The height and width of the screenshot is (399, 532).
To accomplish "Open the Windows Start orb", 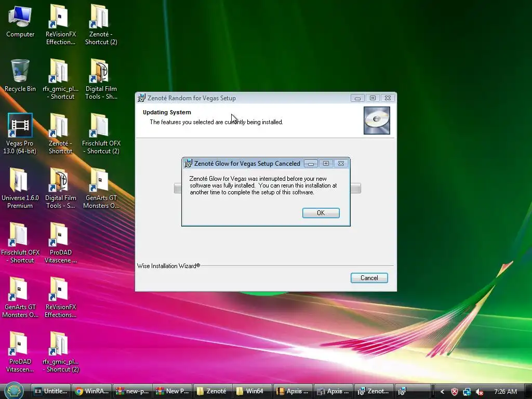I will (14, 391).
